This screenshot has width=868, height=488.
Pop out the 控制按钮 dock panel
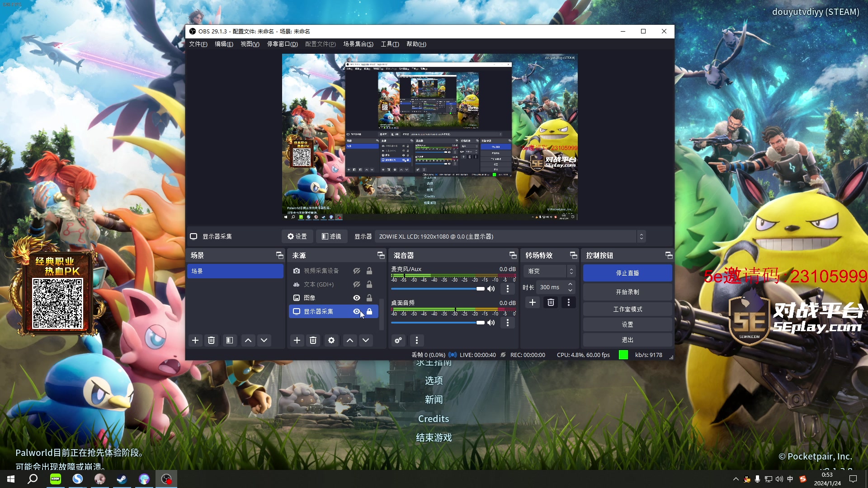click(x=669, y=255)
